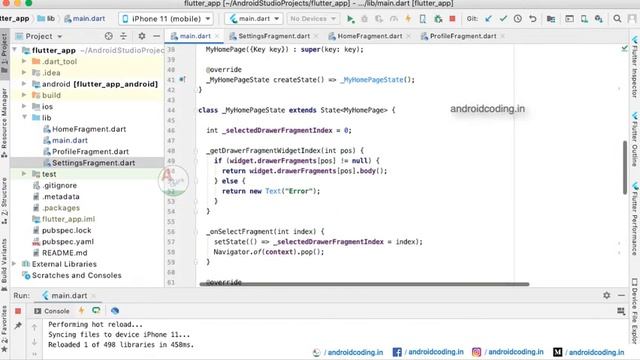Open Project Structure icon in toolbar
The width and height of the screenshot is (640, 360).
551,19
